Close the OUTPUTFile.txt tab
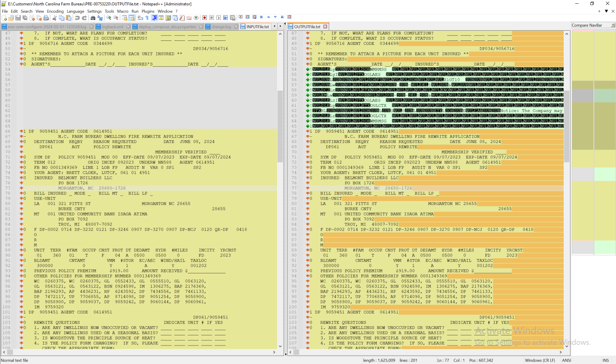Screen dimensions: 616x364 [325, 27]
